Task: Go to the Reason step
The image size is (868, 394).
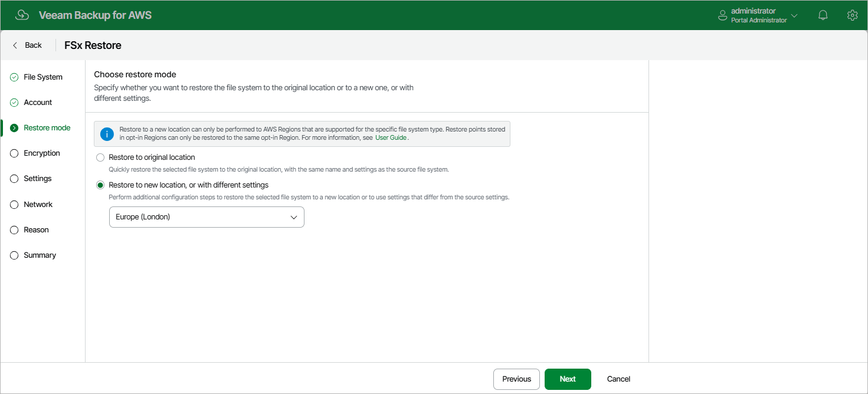Action: pos(36,230)
